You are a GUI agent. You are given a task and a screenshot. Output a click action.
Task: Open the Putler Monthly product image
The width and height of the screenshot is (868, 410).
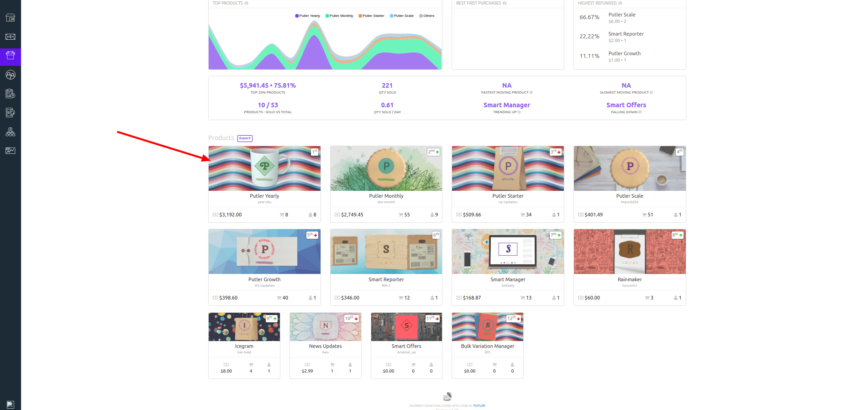(386, 168)
